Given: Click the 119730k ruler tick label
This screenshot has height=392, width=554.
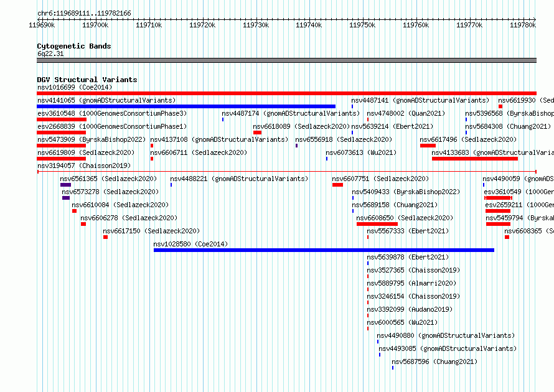Looking at the screenshot, I should pyautogui.click(x=256, y=25).
